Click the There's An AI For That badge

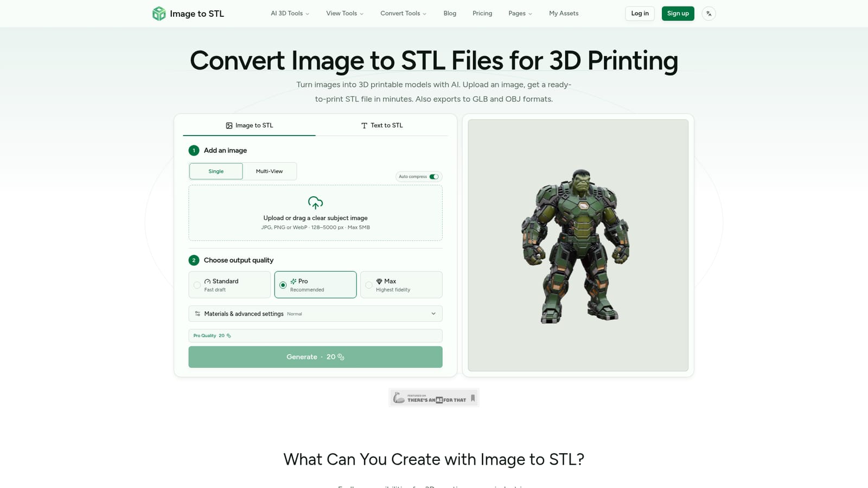pyautogui.click(x=434, y=398)
